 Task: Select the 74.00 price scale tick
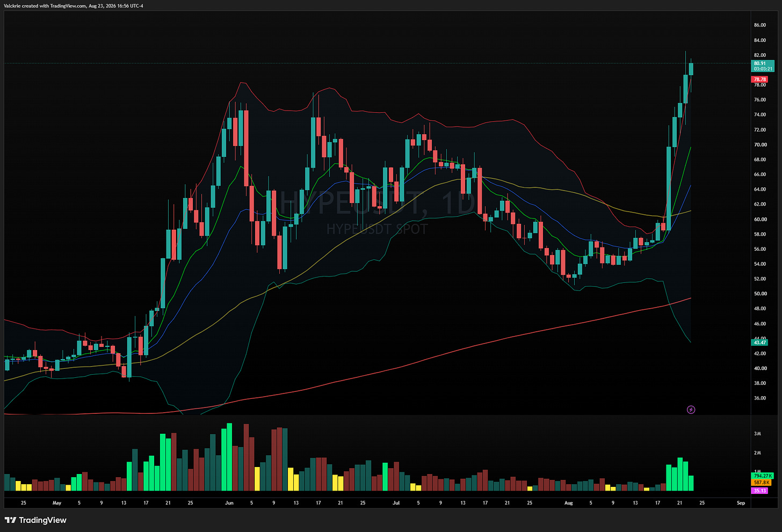760,115
